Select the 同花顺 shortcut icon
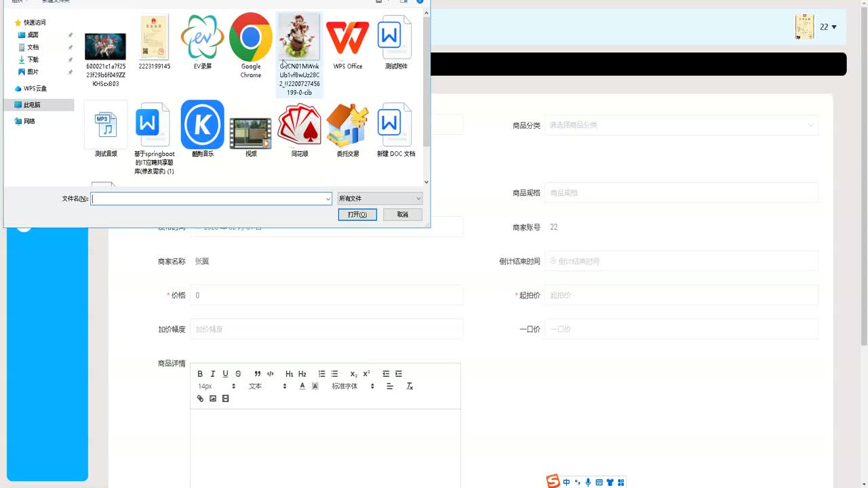The height and width of the screenshot is (488, 868). 300,129
